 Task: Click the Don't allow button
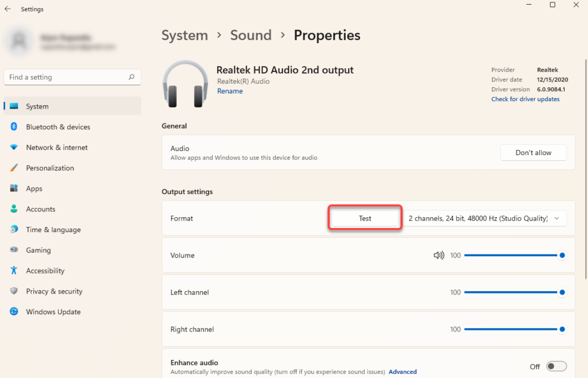[x=533, y=153]
